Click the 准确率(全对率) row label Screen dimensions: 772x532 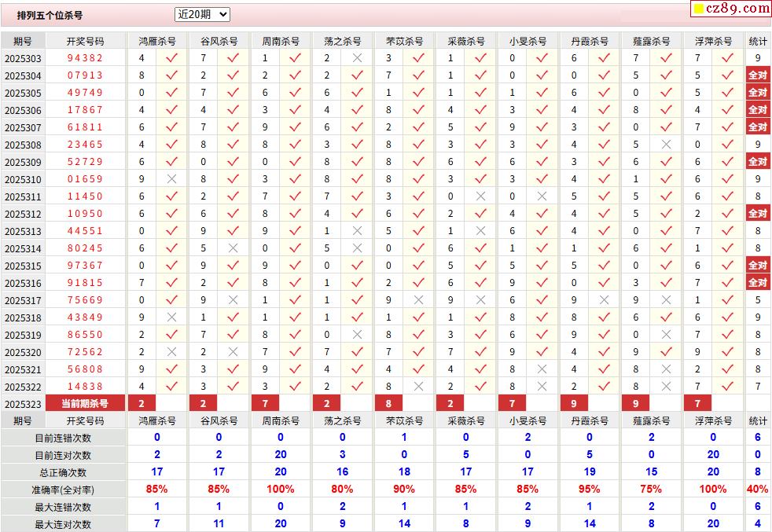coord(63,490)
